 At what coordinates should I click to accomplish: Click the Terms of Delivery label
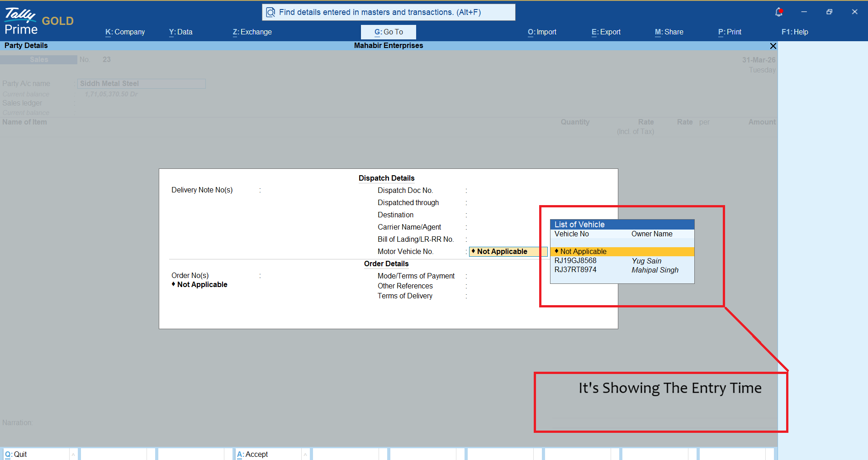[405, 296]
